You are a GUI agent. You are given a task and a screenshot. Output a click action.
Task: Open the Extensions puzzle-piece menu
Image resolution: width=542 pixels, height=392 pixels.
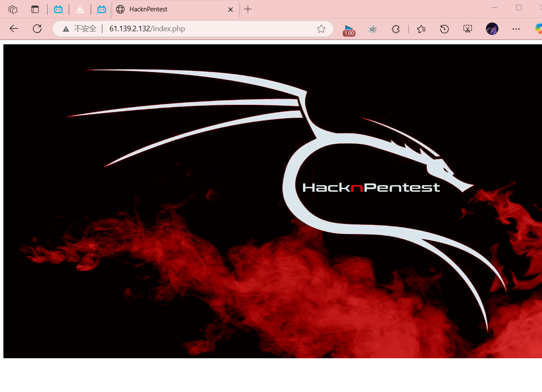pos(396,29)
